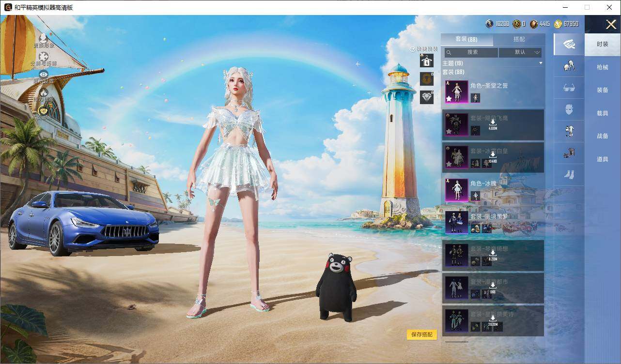Select the glasses category icon
This screenshot has width=621, height=364.
569,88
